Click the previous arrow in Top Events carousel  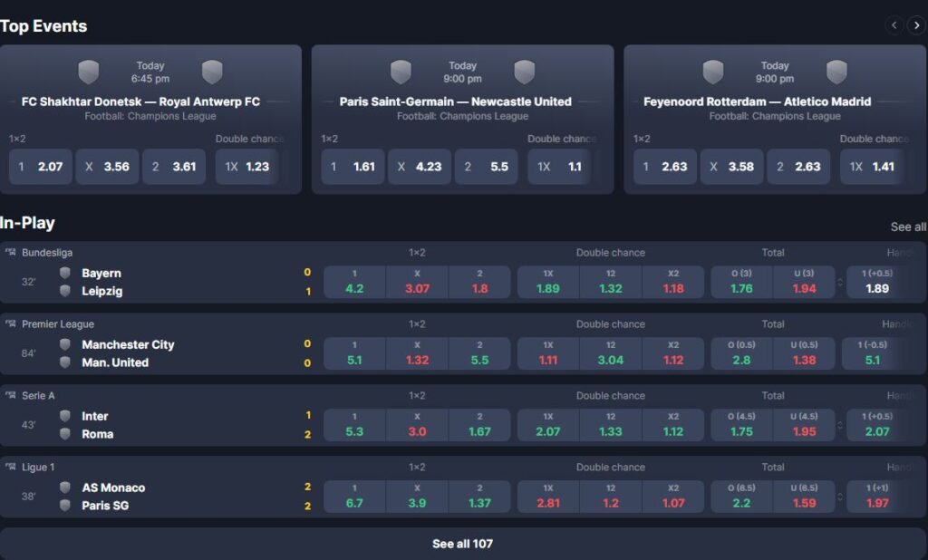tap(895, 25)
